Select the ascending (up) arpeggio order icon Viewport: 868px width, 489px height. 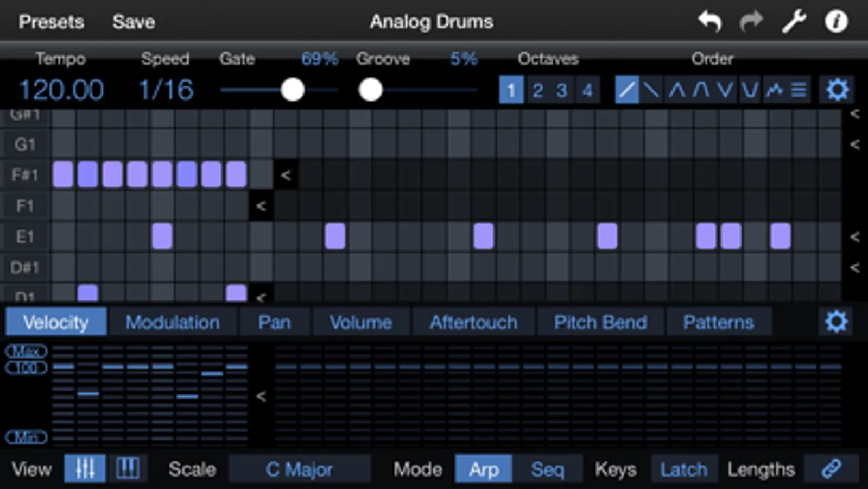click(x=626, y=90)
